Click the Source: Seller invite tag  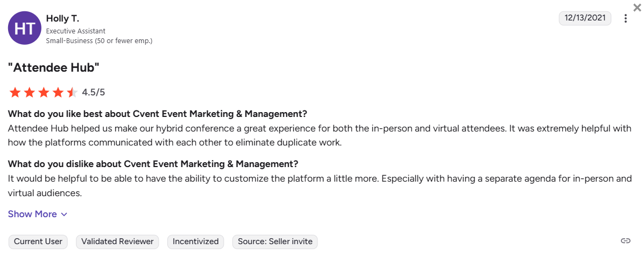[275, 241]
